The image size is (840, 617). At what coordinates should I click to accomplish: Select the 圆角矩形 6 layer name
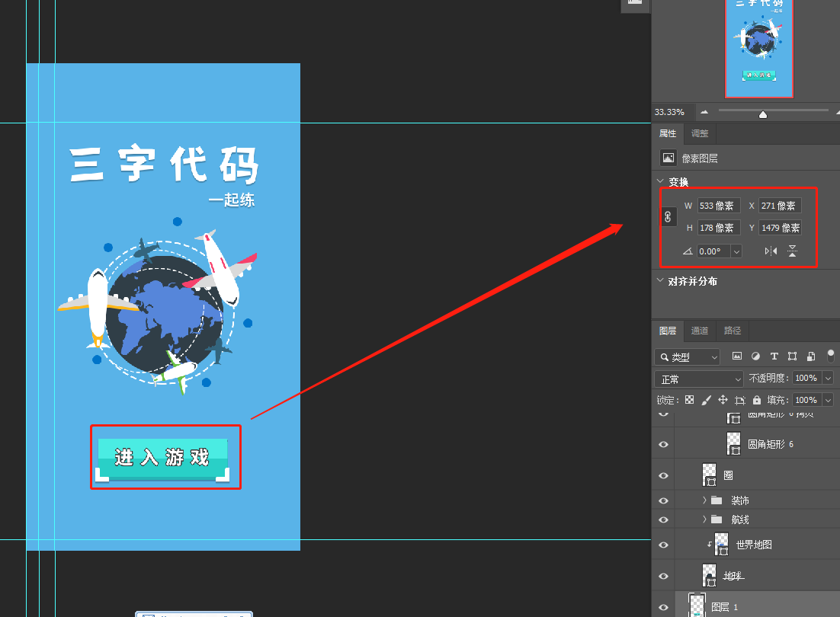(x=771, y=444)
